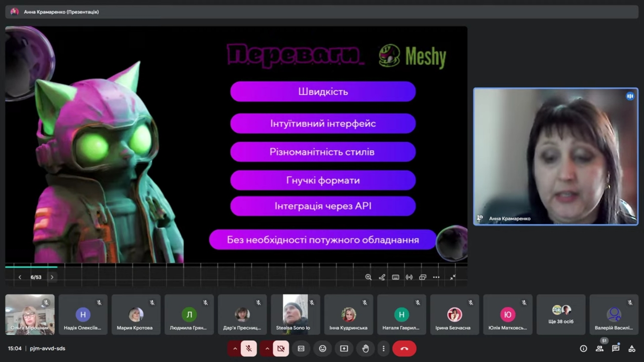The image size is (644, 362).
Task: Unmute the microphone
Action: click(249, 349)
